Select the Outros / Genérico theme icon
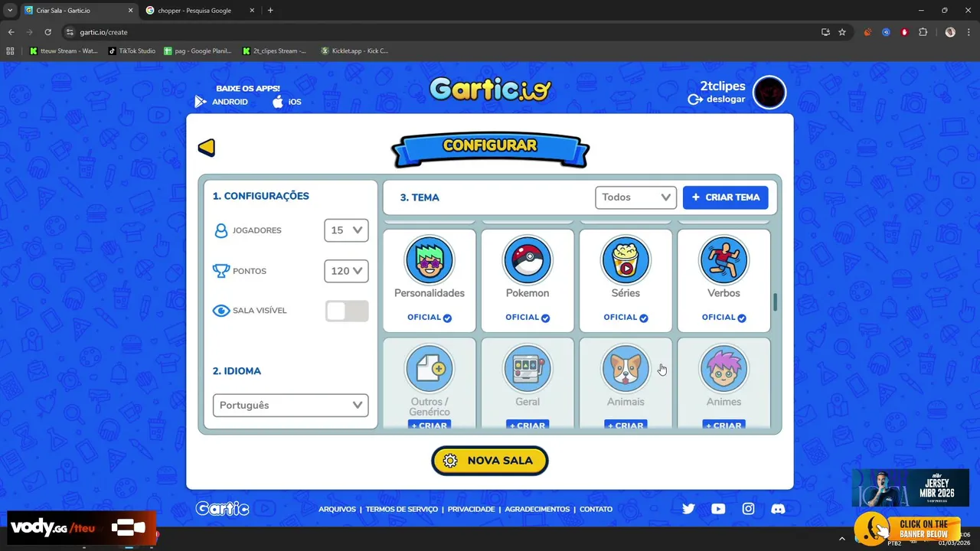The image size is (980, 551). pyautogui.click(x=430, y=369)
